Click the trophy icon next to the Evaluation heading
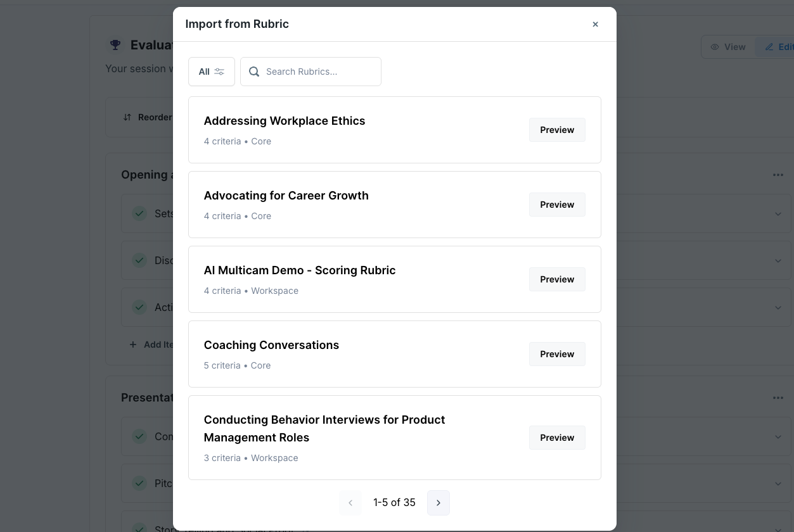 (115, 44)
